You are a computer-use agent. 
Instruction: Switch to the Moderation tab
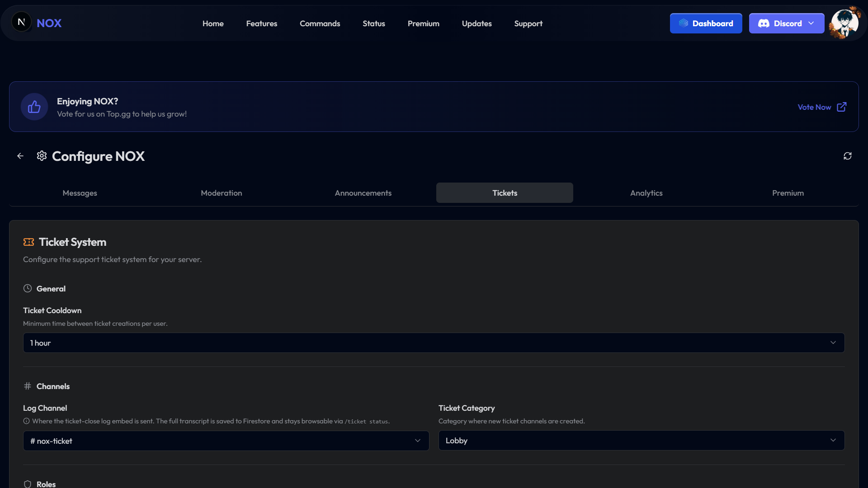pyautogui.click(x=222, y=193)
